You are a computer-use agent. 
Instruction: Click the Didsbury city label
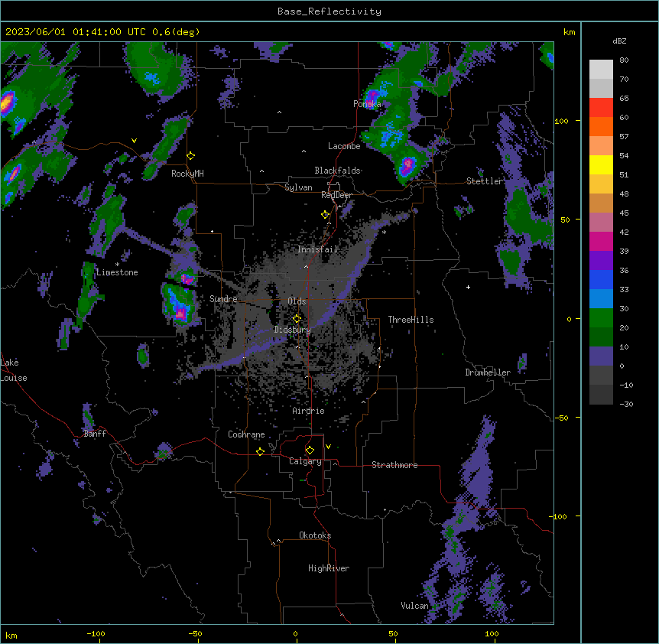point(293,330)
